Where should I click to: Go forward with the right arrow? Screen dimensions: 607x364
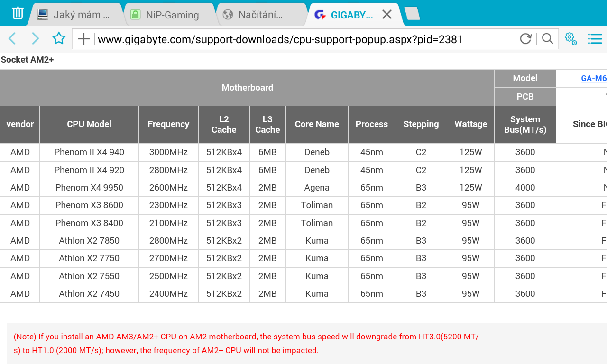(36, 39)
